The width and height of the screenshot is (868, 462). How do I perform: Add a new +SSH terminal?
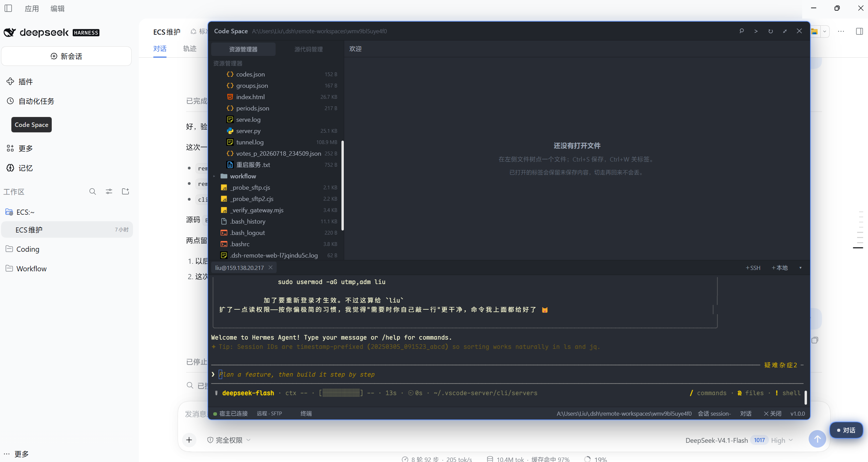753,268
